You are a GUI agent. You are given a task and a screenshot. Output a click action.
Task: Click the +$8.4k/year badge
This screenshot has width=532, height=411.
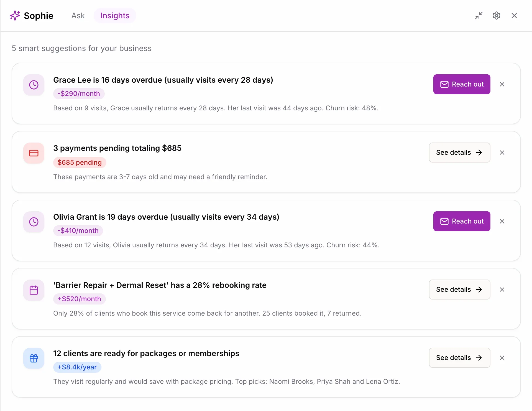coord(77,367)
